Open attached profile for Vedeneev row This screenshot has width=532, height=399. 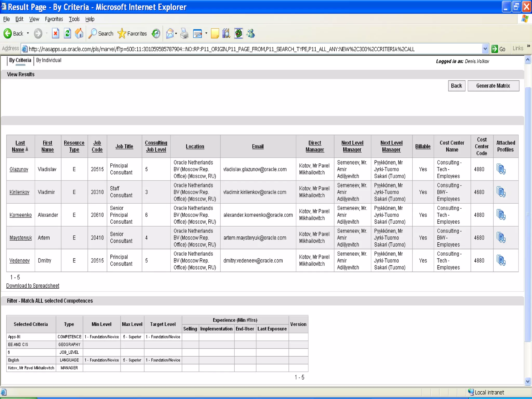501,260
